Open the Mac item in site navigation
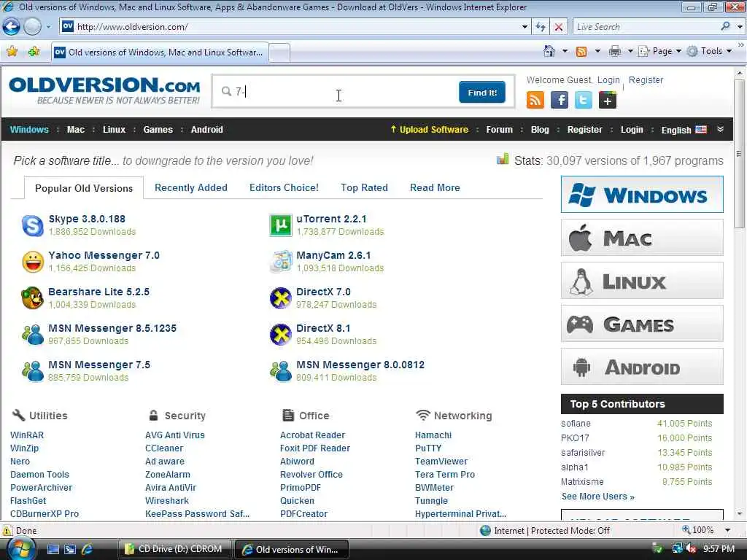Image resolution: width=747 pixels, height=560 pixels. click(76, 130)
